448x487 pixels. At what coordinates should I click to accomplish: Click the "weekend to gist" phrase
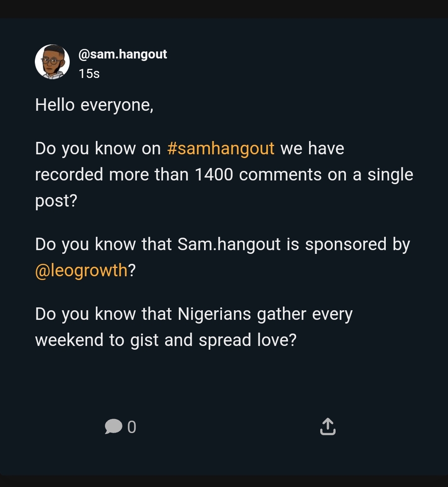point(97,340)
